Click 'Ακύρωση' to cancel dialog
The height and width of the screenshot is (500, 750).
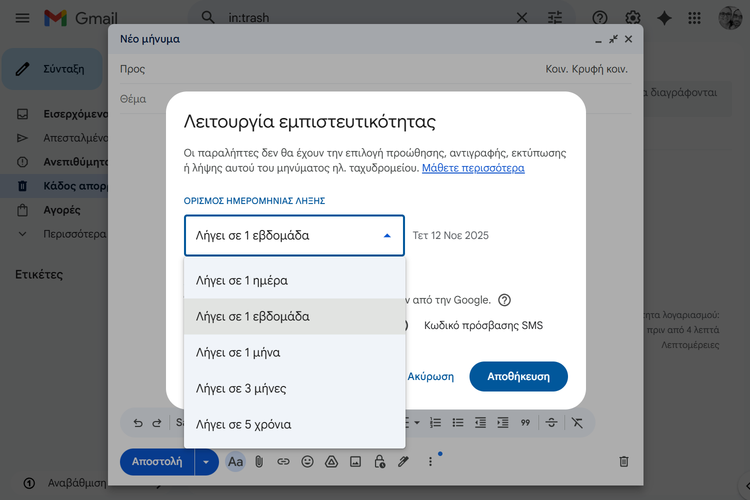[431, 377]
